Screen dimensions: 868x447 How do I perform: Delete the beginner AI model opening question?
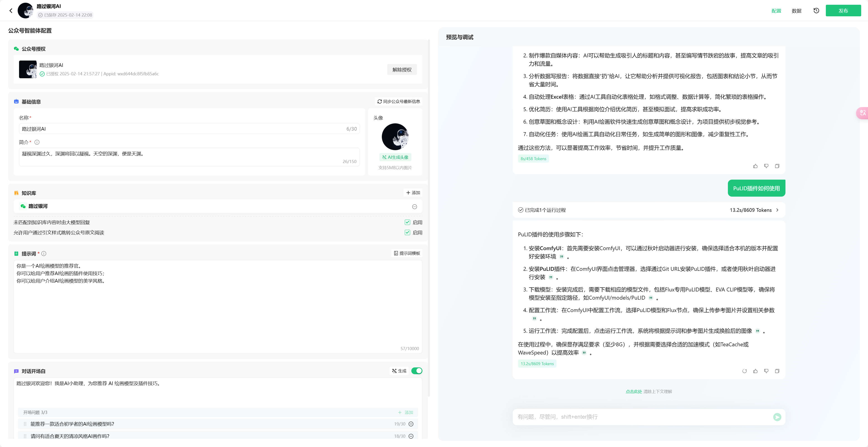(x=411, y=424)
